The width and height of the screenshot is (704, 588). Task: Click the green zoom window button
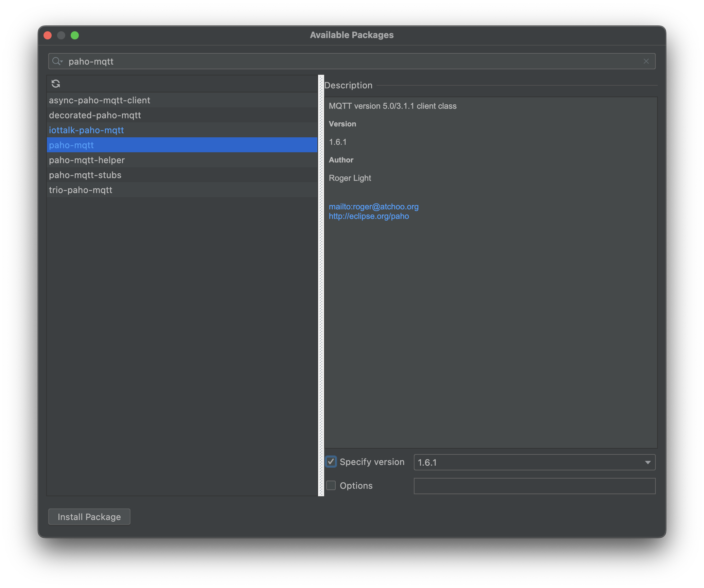click(75, 35)
